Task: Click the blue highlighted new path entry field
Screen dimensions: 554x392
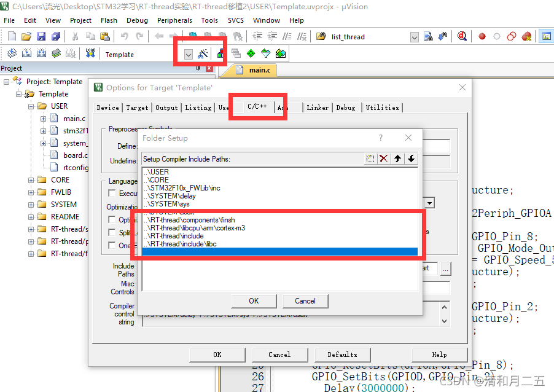Action: [280, 252]
